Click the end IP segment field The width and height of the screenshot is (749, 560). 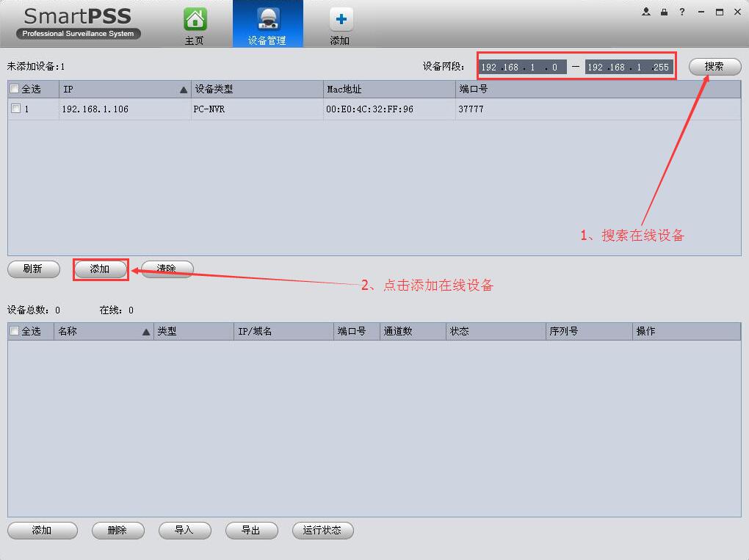click(629, 67)
